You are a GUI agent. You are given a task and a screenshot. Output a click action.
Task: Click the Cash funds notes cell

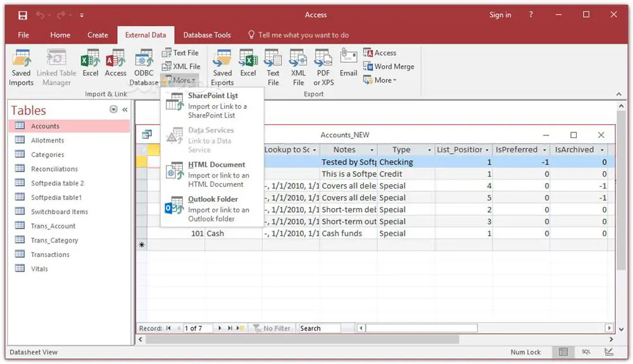tap(349, 233)
